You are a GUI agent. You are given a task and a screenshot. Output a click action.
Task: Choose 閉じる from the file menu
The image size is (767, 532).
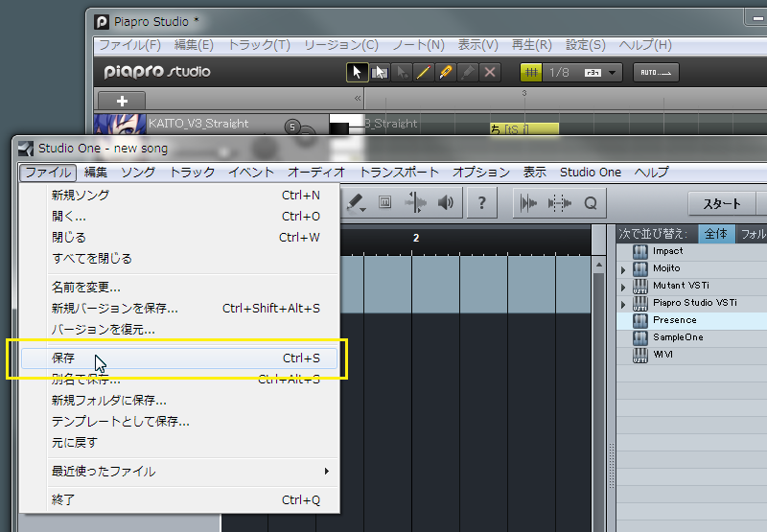tap(180, 237)
